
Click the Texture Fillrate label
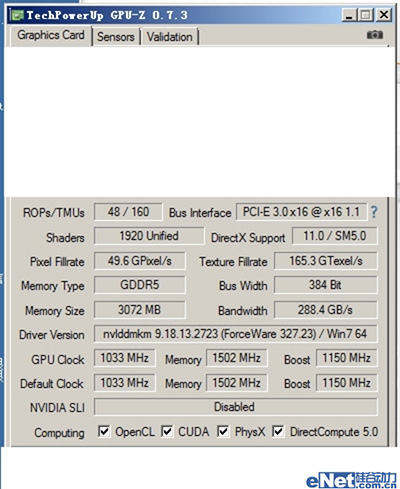[x=233, y=262]
